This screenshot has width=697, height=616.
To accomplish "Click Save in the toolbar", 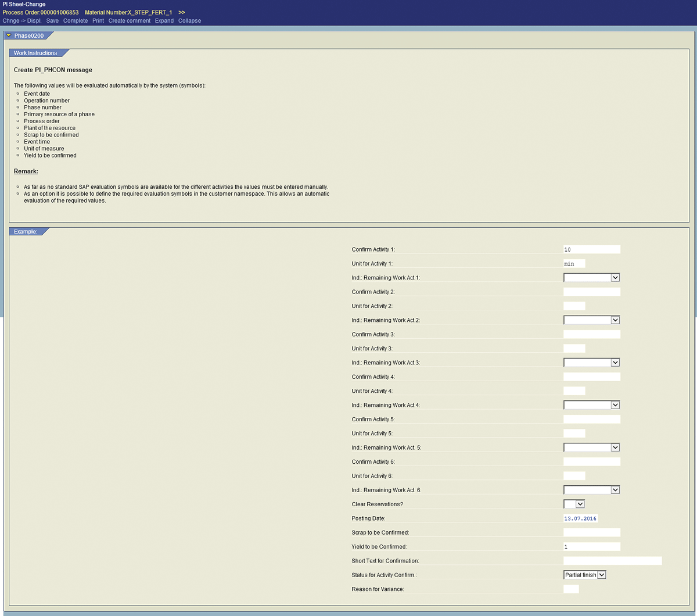I will pyautogui.click(x=52, y=21).
